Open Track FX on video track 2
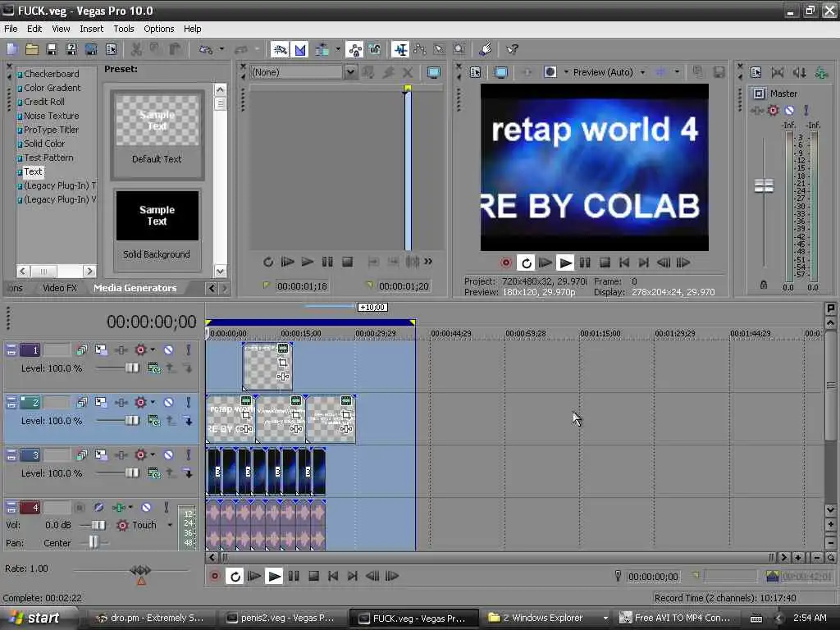 [x=121, y=402]
